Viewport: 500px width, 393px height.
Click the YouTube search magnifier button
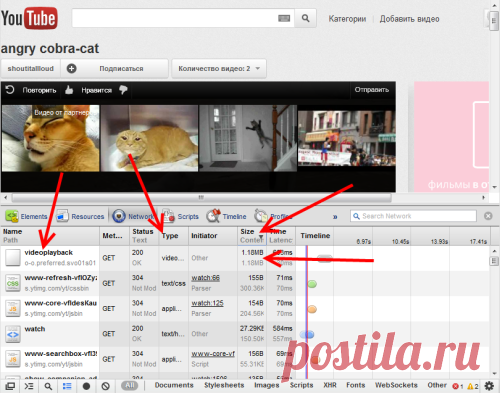pos(305,18)
